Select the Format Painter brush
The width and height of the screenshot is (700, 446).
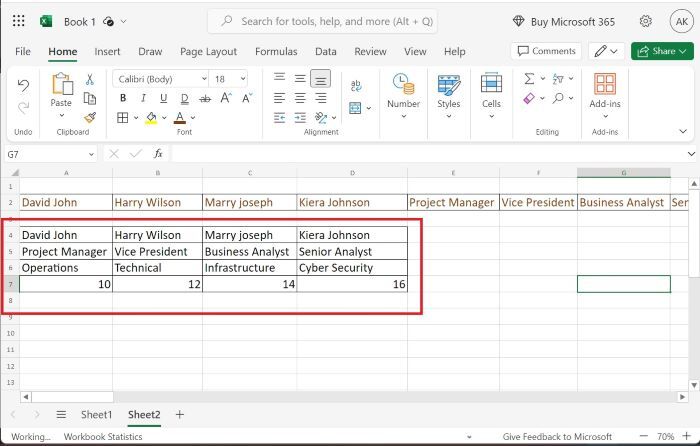pyautogui.click(x=90, y=117)
